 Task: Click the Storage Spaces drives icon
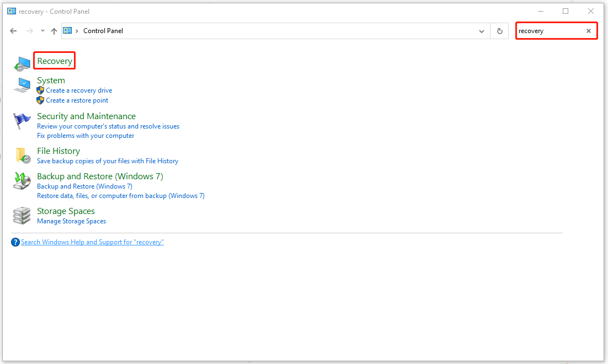(x=22, y=216)
